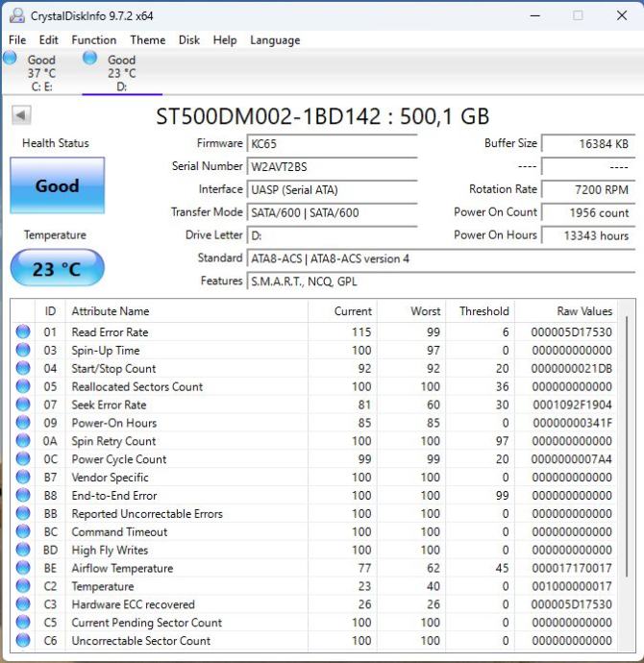Switch to the D: drive tab
This screenshot has height=663, width=644.
click(x=121, y=73)
